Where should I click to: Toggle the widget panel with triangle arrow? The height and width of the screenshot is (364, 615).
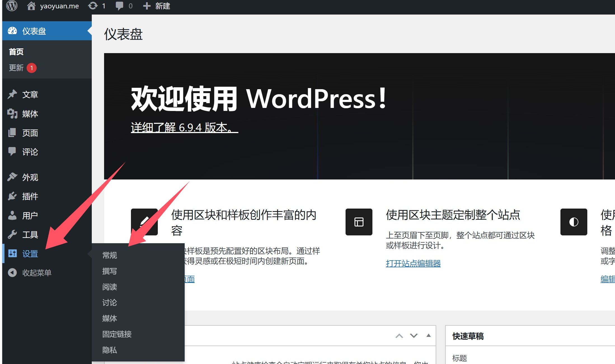coord(428,335)
